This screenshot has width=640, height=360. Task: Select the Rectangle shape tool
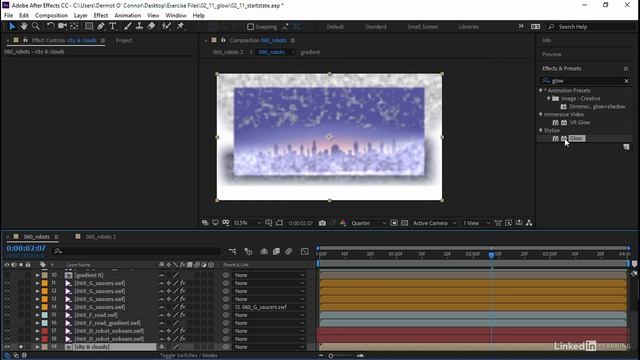coord(89,27)
